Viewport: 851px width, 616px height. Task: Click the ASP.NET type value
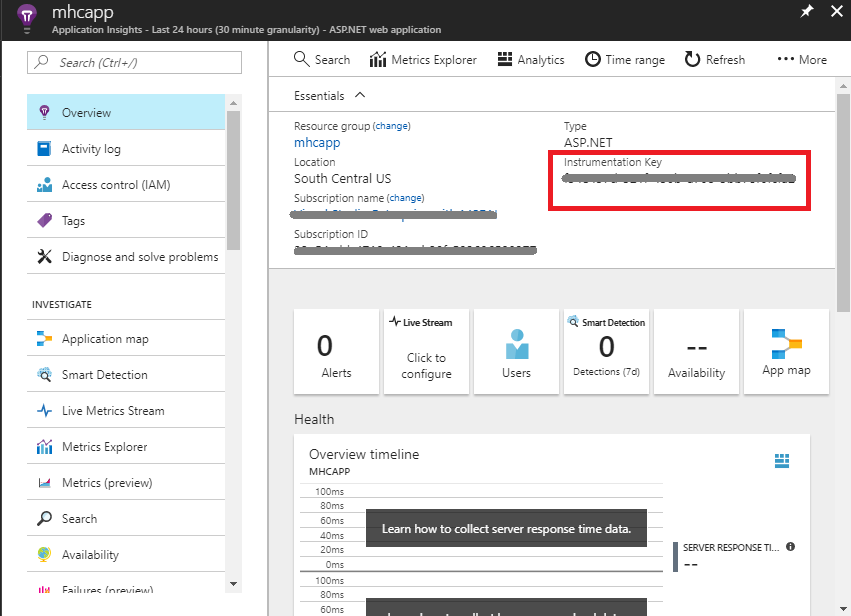[588, 143]
